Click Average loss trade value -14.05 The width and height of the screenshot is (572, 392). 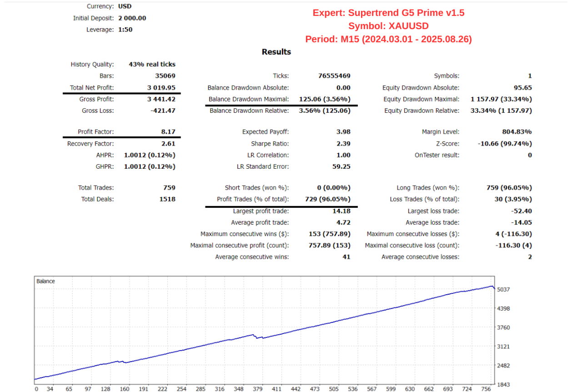click(x=522, y=222)
